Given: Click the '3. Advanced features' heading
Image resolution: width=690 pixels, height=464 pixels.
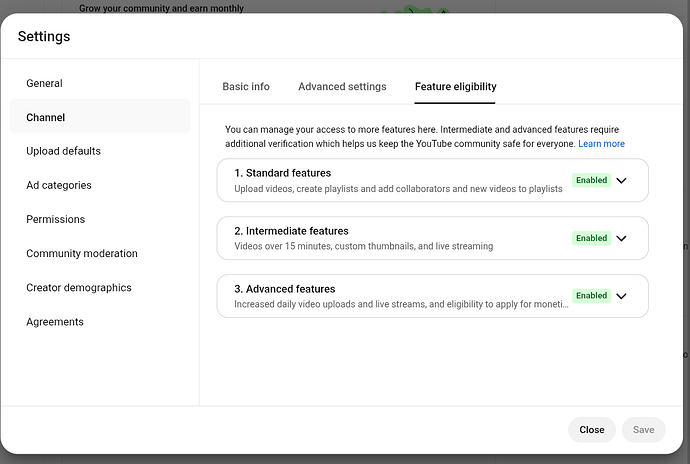Looking at the screenshot, I should point(285,289).
